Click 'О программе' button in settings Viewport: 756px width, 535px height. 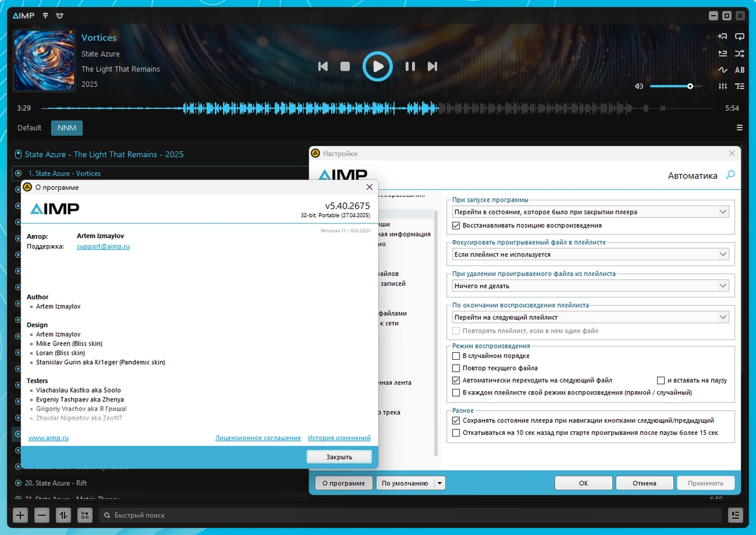click(343, 483)
